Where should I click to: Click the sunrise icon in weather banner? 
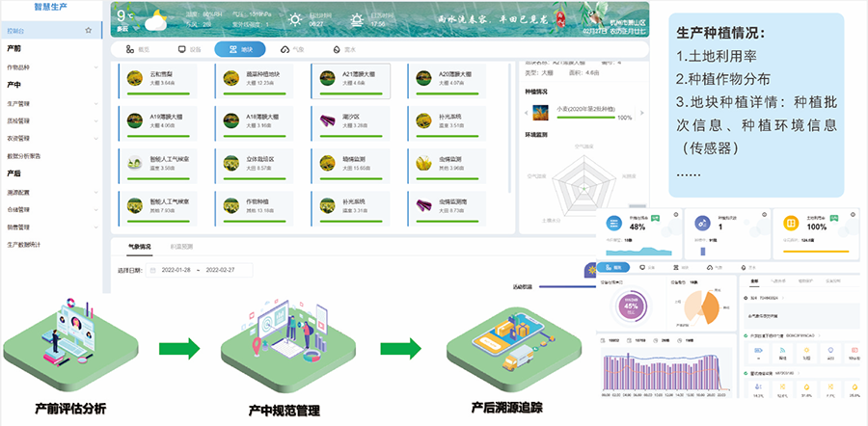[296, 20]
